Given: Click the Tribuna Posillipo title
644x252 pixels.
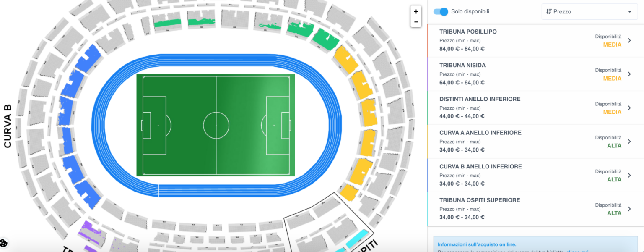Looking at the screenshot, I should coord(468,32).
